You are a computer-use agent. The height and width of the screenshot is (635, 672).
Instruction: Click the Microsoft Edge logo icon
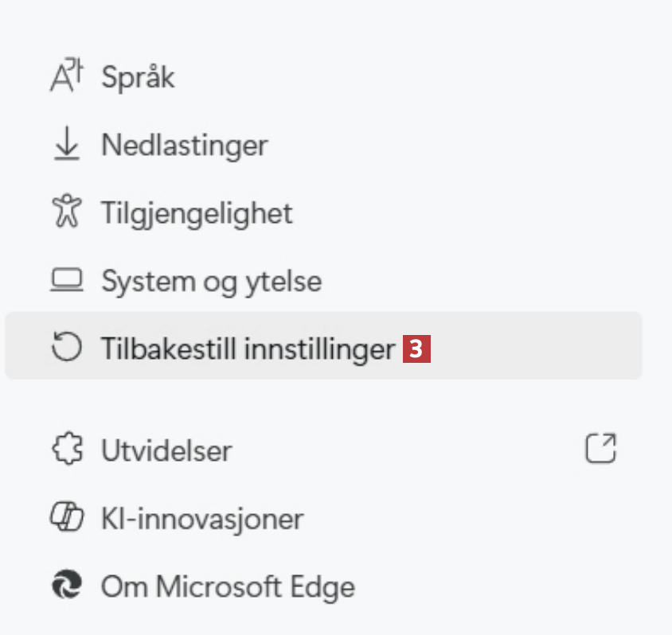[67, 587]
